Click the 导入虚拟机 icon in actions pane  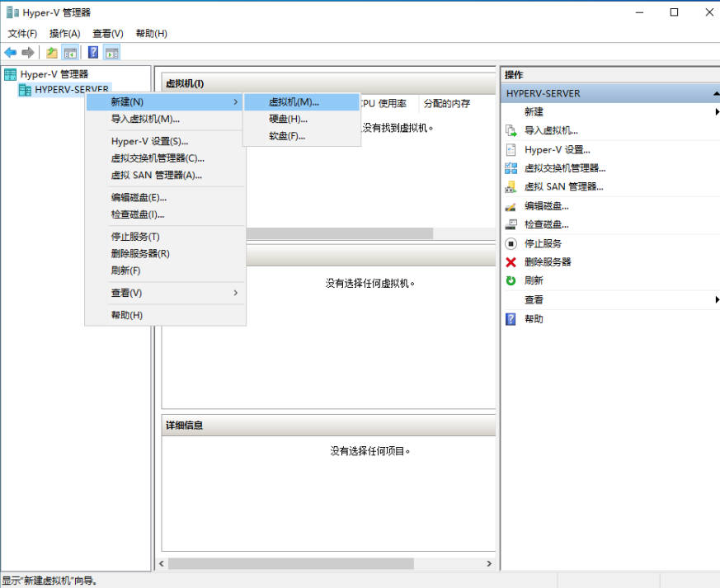(x=511, y=131)
